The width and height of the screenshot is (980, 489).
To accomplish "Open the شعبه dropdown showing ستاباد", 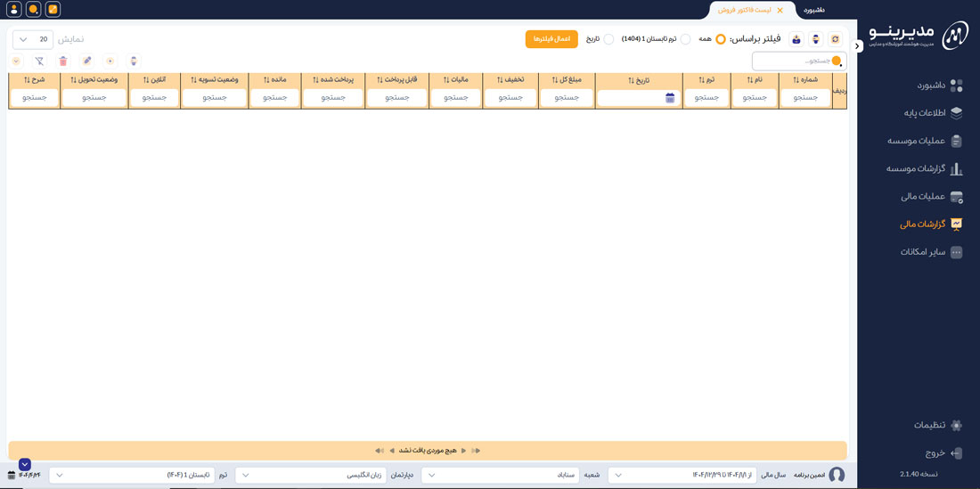I will (500, 475).
